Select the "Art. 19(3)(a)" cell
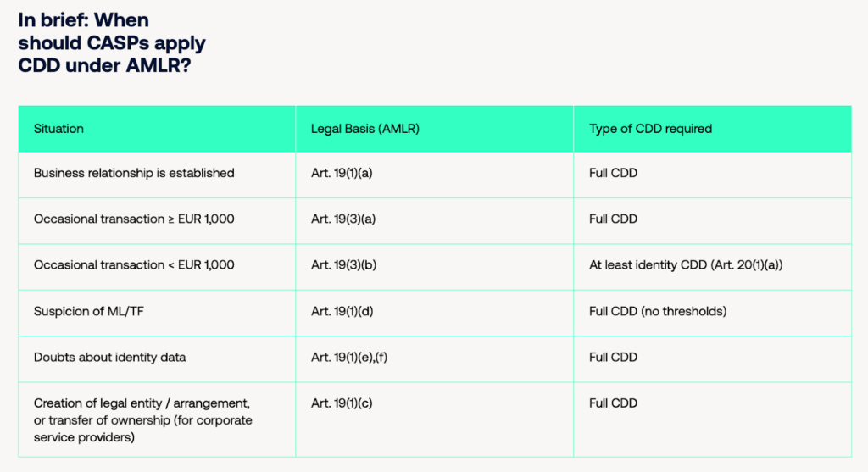This screenshot has height=472, width=868. coord(343,219)
